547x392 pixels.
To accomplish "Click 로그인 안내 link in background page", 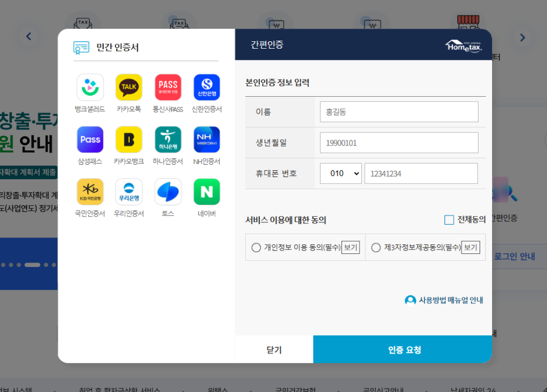I will [514, 256].
